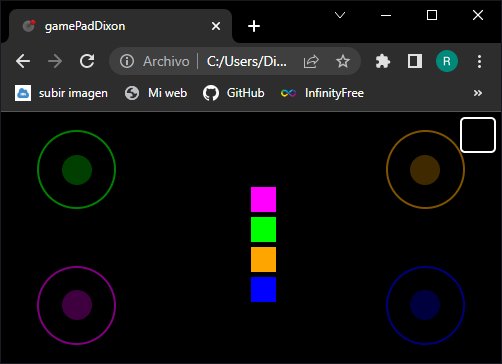This screenshot has width=502, height=364.
Task: Minimize the Chrome window
Action: tap(386, 15)
